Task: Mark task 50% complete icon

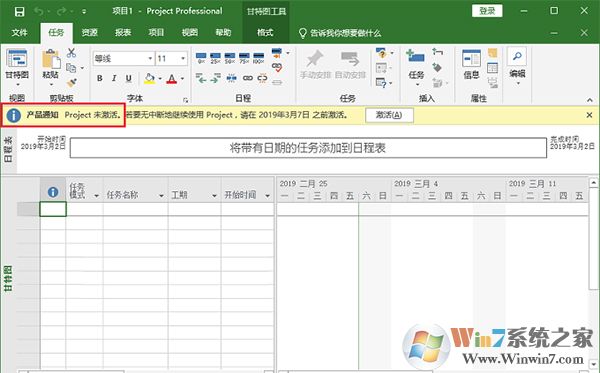Action: pos(230,58)
